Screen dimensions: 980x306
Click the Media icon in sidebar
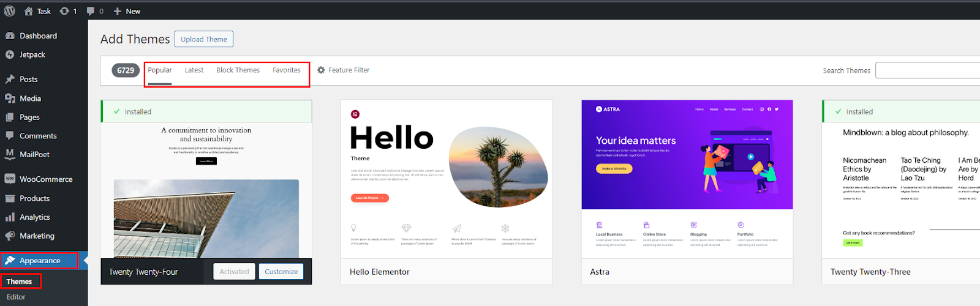(x=10, y=98)
